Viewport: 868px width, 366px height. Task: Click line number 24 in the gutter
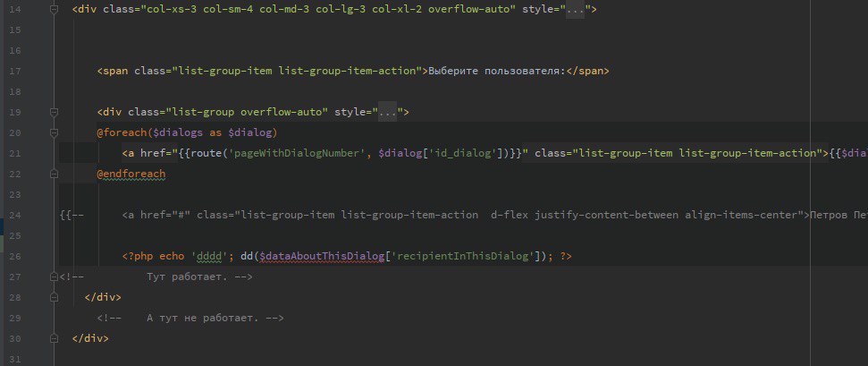tap(15, 215)
